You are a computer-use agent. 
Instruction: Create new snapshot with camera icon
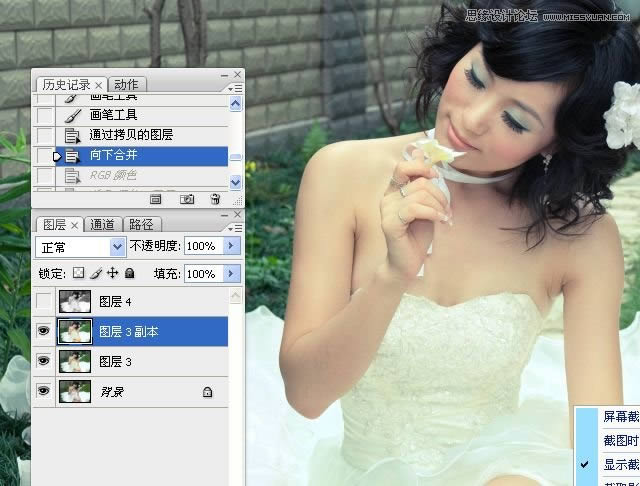pyautogui.click(x=186, y=199)
